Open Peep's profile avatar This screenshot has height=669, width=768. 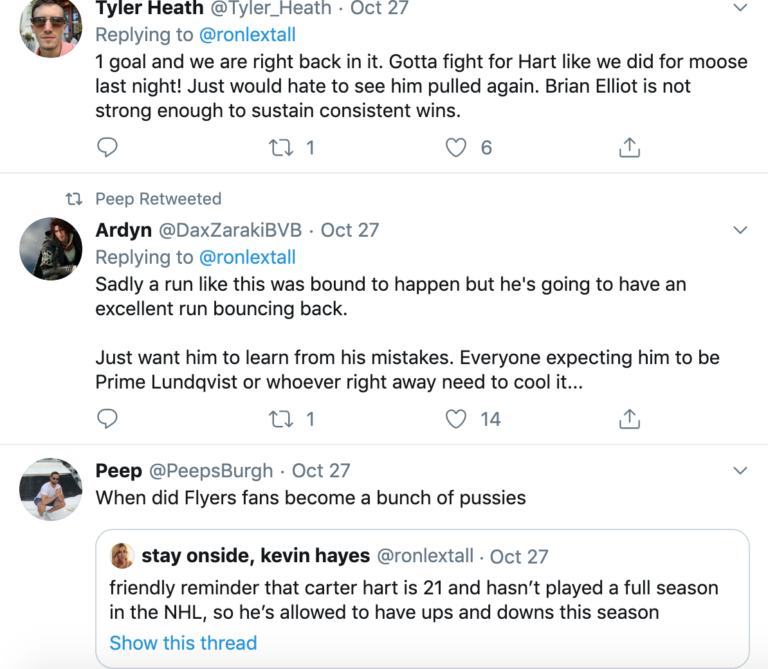click(x=50, y=489)
